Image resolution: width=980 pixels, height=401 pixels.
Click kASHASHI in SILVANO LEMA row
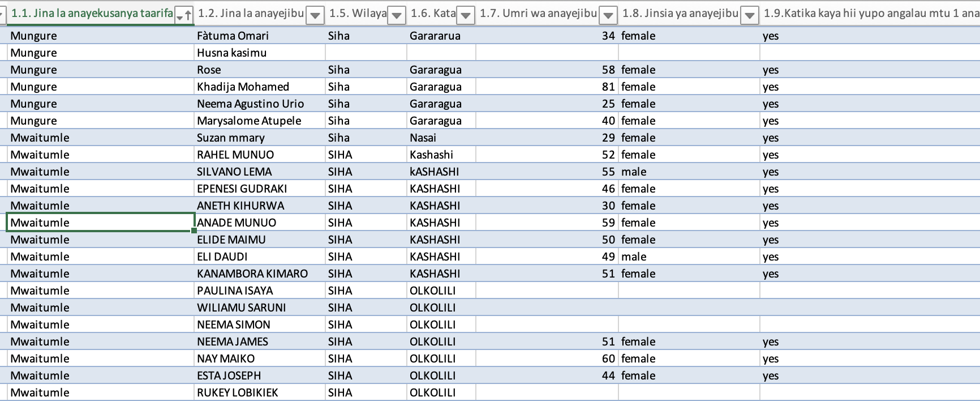(x=441, y=172)
